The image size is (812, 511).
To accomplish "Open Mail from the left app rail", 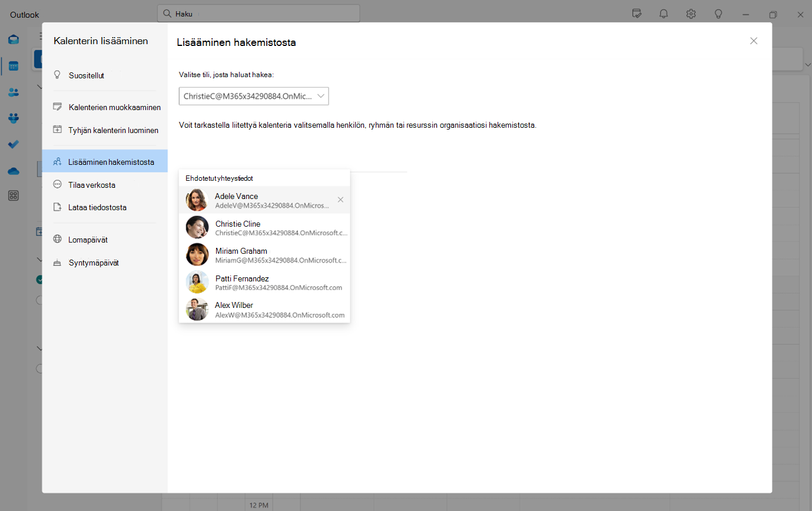I will coord(13,39).
